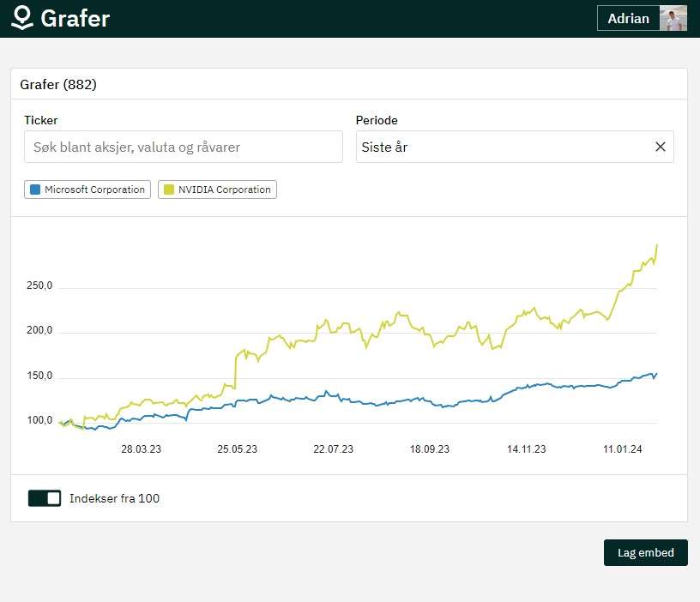This screenshot has width=700, height=602.
Task: Click the Grafer title text in header
Action: pyautogui.click(x=75, y=18)
